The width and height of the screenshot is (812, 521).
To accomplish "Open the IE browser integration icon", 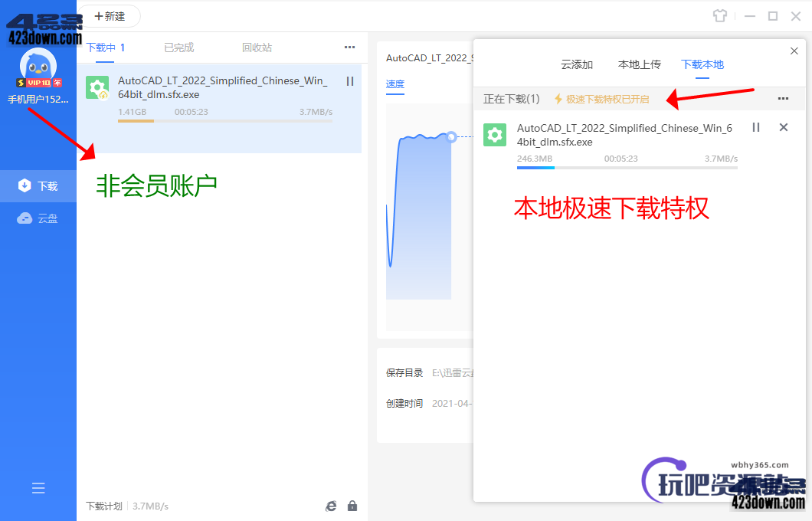I will click(331, 506).
